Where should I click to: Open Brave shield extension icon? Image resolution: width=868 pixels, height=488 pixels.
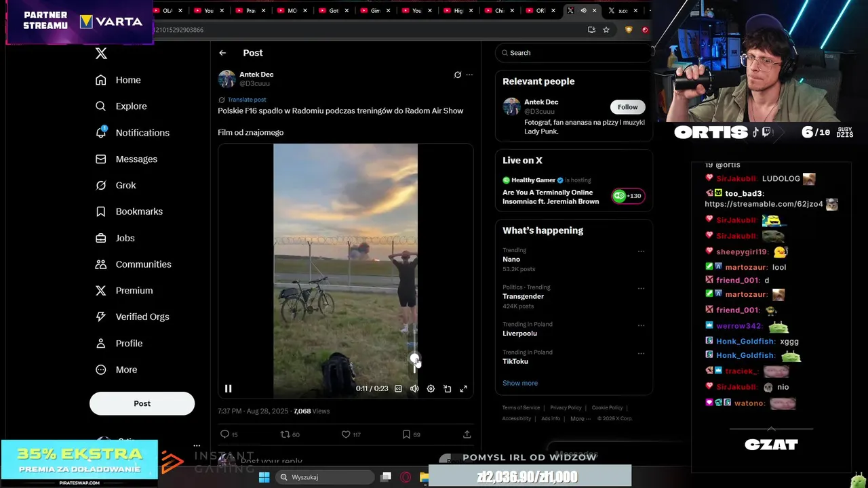tap(629, 30)
